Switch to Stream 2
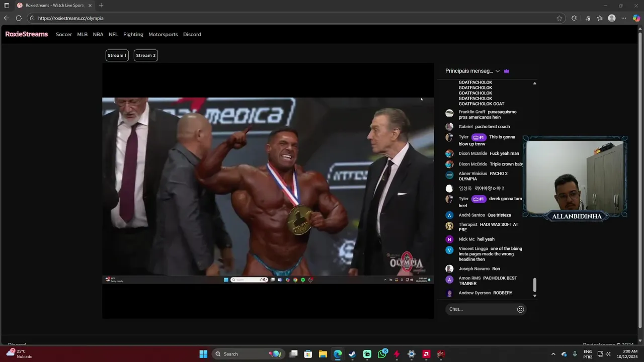Screen dimensions: 644x362 (146, 55)
